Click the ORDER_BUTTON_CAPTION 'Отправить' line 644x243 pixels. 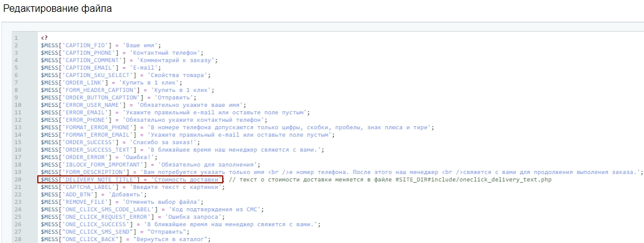(x=119, y=98)
